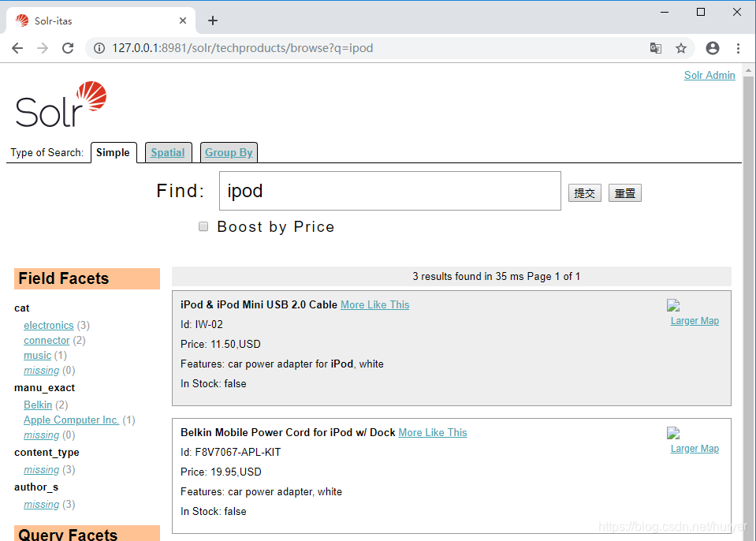This screenshot has width=756, height=541.
Task: Click the missing link under content_type
Action: coord(42,470)
